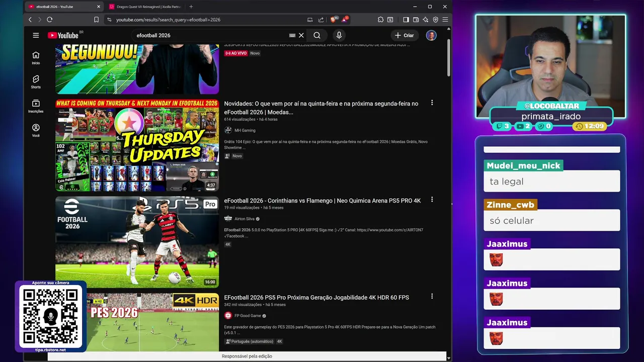
Task: Go to YouTube home via logo
Action: click(x=63, y=35)
